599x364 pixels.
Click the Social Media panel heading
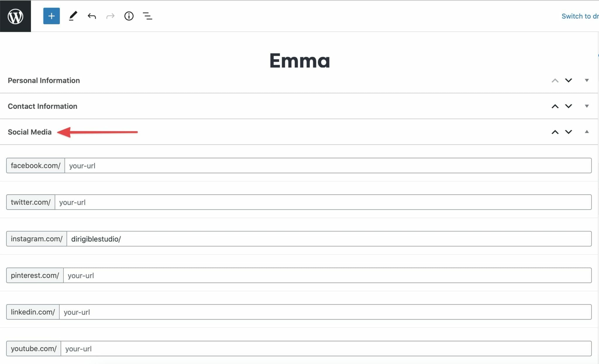(x=30, y=132)
